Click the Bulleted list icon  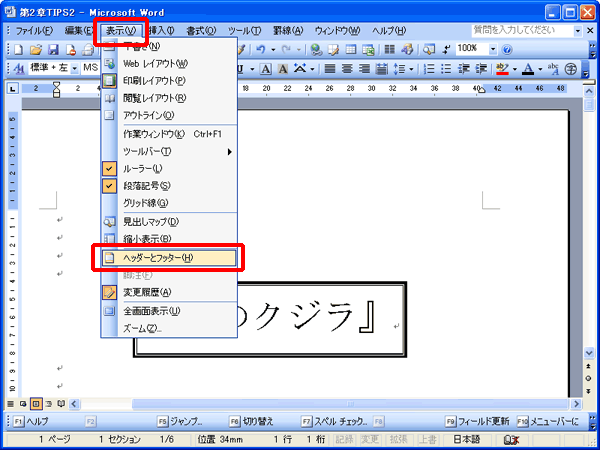click(x=447, y=69)
